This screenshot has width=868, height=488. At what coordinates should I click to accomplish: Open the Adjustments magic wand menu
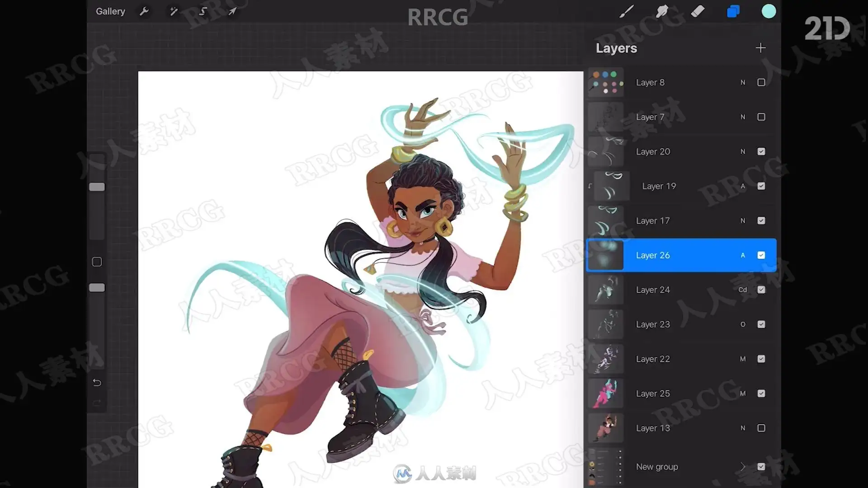pyautogui.click(x=174, y=11)
